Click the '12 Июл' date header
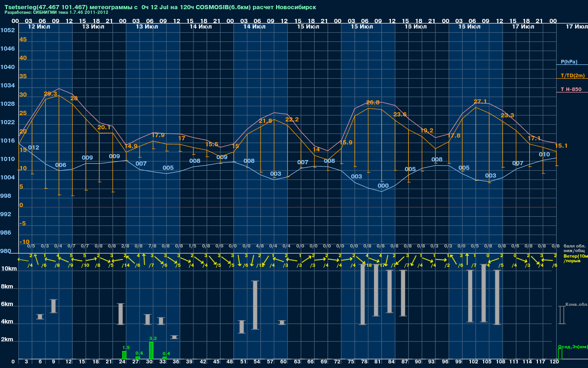The width and height of the screenshot is (588, 368). [x=39, y=27]
